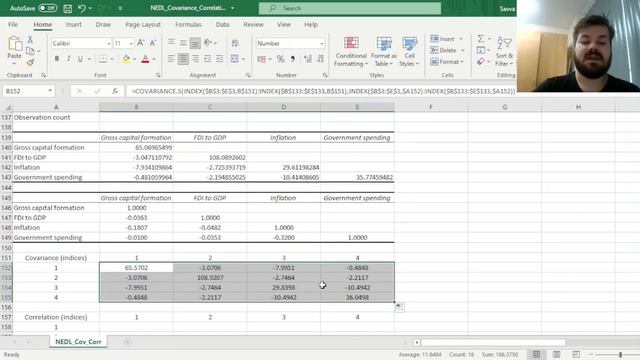Toggle Underline formatting
Image resolution: width=640 pixels, height=360 pixels.
(80, 59)
